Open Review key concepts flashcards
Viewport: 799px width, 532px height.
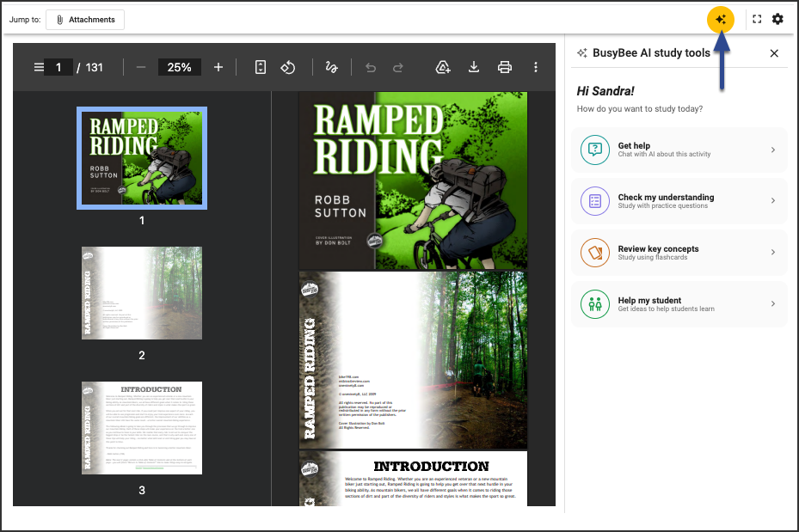coord(679,253)
